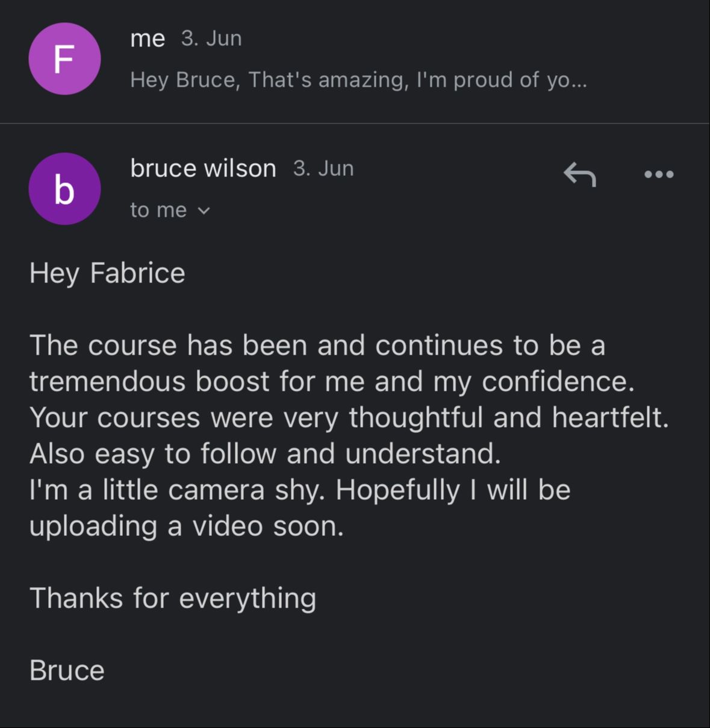Tap the 'I'm a little camera shy' sentence
The height and width of the screenshot is (728, 710).
click(x=178, y=490)
